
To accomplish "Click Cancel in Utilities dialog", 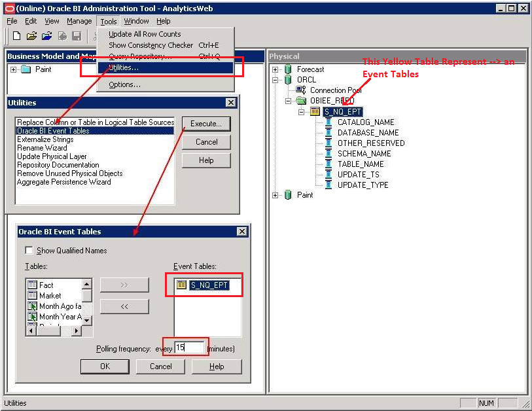I will (x=206, y=142).
